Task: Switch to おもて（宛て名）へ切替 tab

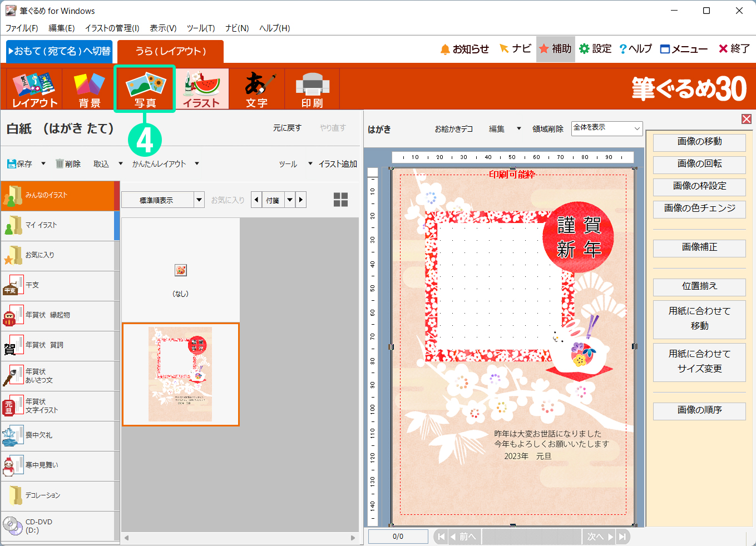Action: pyautogui.click(x=60, y=51)
